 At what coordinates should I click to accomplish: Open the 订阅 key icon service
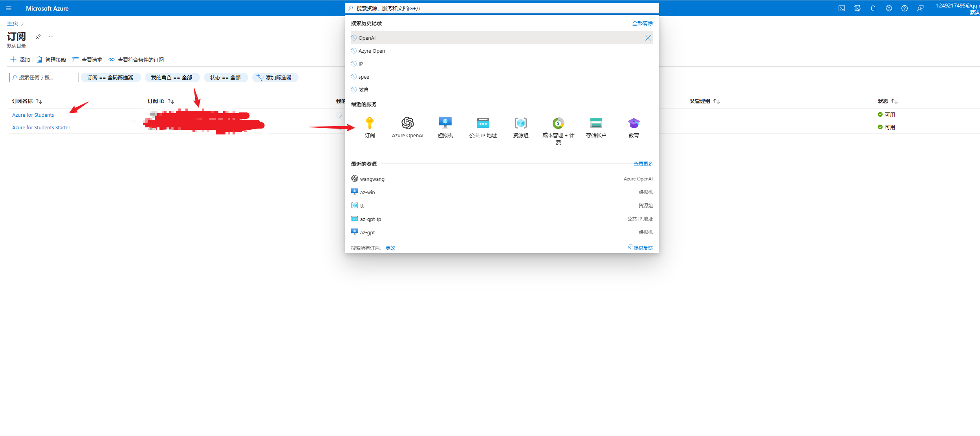370,123
